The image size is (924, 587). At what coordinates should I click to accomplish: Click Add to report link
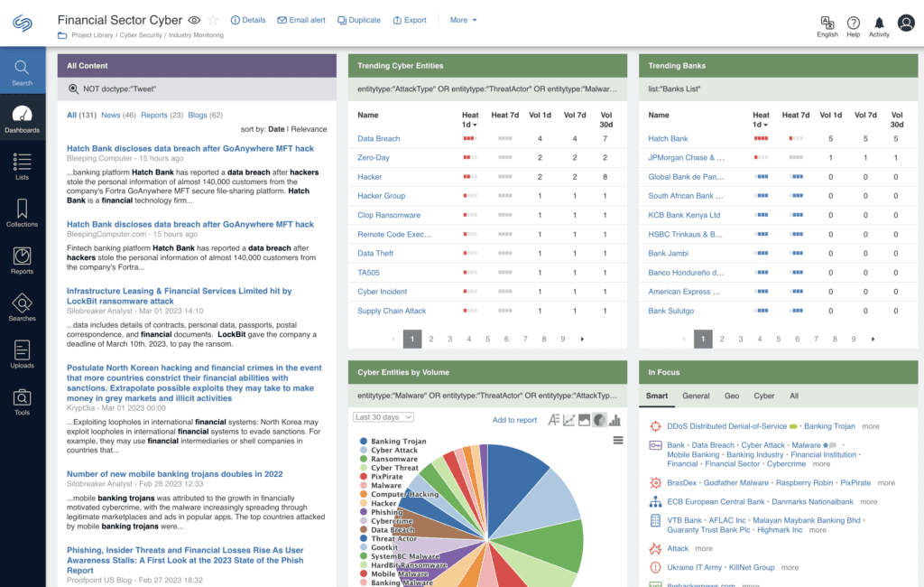point(514,420)
